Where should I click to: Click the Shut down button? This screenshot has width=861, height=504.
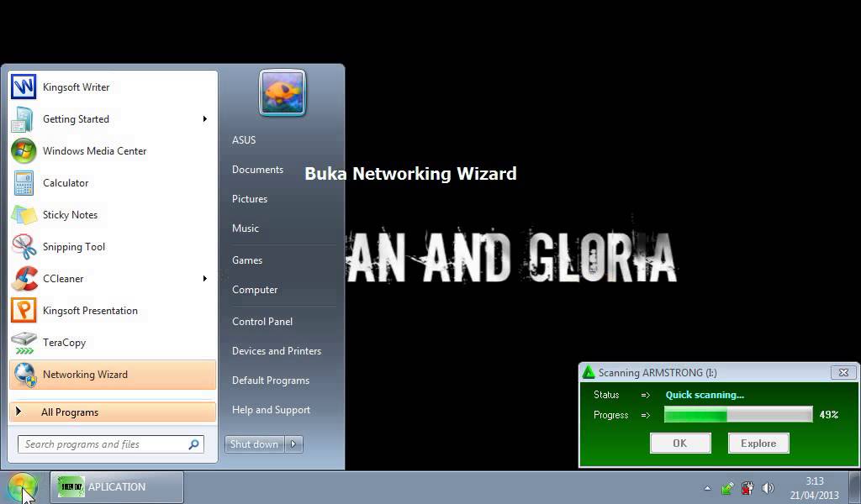tap(254, 444)
